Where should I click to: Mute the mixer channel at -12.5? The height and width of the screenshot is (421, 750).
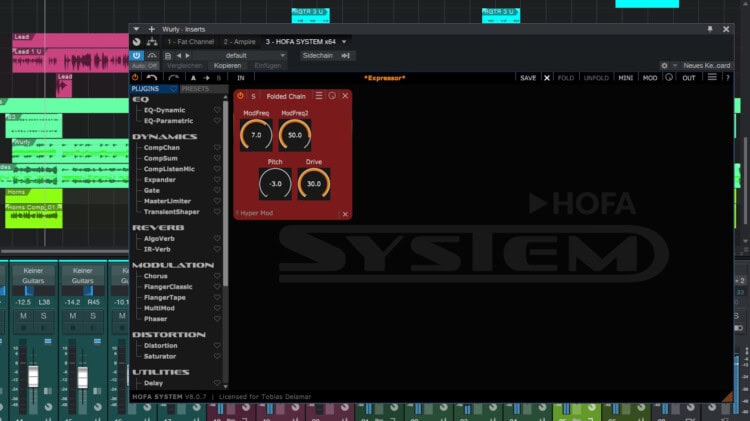(23, 316)
